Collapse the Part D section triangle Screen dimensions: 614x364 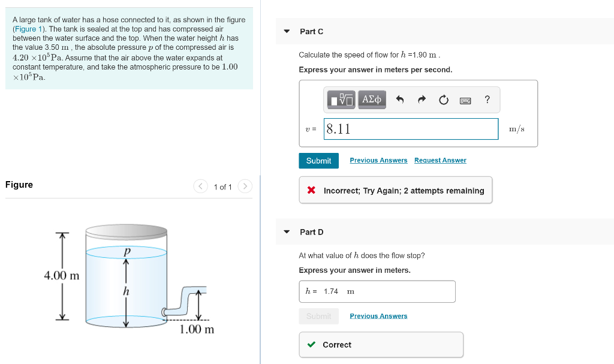coord(287,232)
